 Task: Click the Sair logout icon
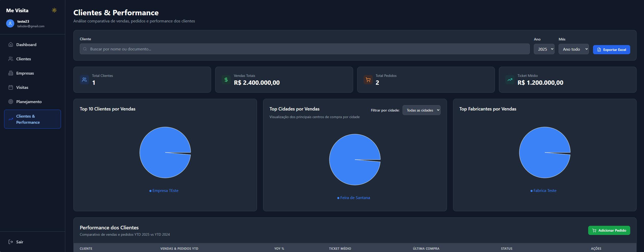(x=11, y=242)
